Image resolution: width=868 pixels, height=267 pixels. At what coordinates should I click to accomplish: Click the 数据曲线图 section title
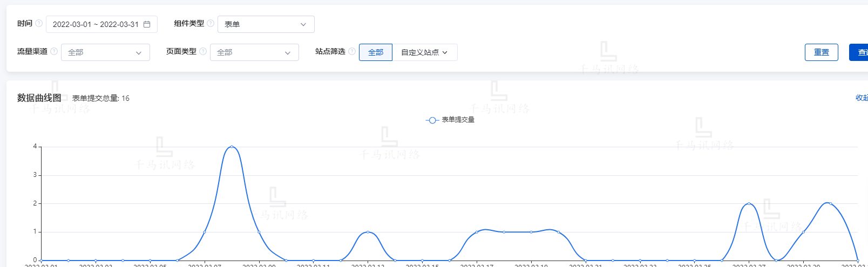39,98
